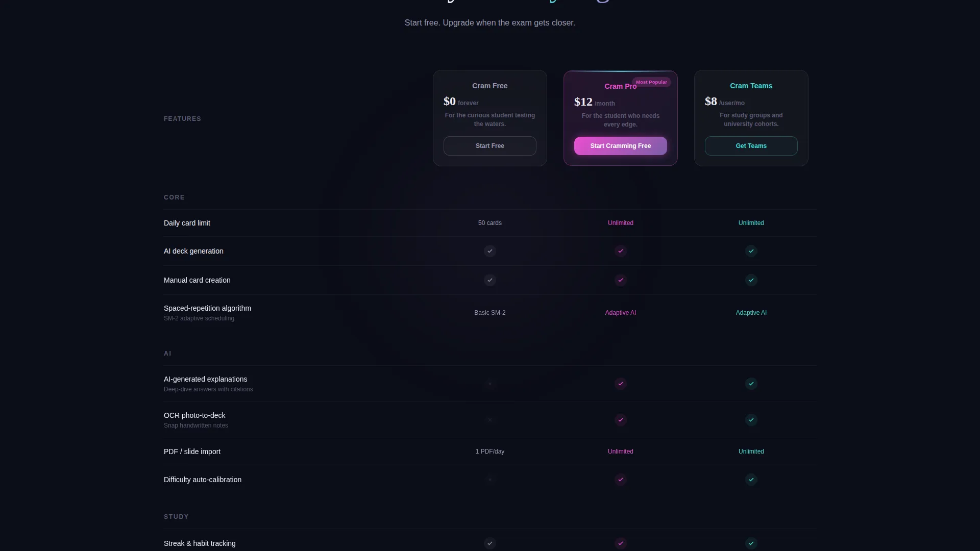Click the 'Snap handwritten notes' subtext
Image resolution: width=980 pixels, height=551 pixels.
tap(196, 425)
